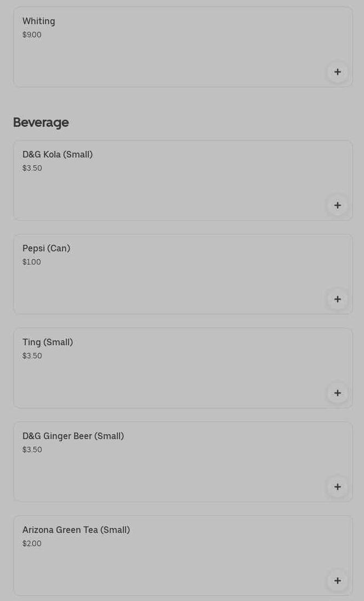This screenshot has width=364, height=601.
Task: Add D&G Ginger Beer (Small) to cart
Action: 337,487
